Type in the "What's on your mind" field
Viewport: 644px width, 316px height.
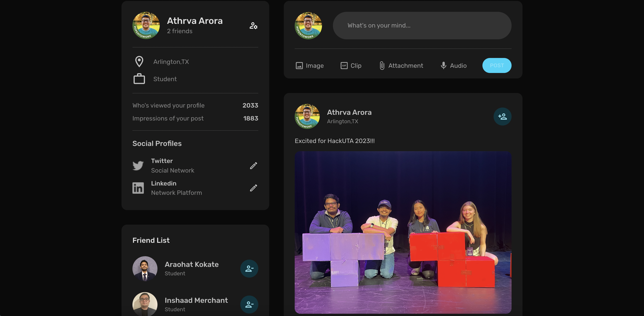point(422,25)
